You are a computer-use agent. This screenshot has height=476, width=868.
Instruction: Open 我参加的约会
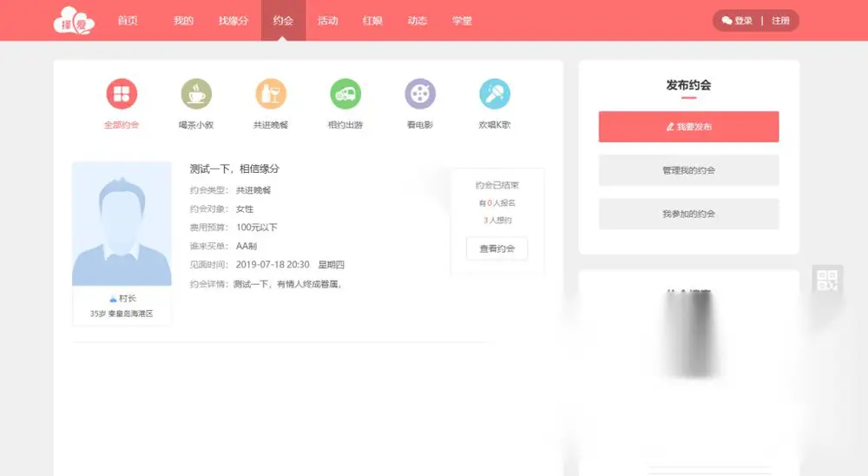pos(688,214)
